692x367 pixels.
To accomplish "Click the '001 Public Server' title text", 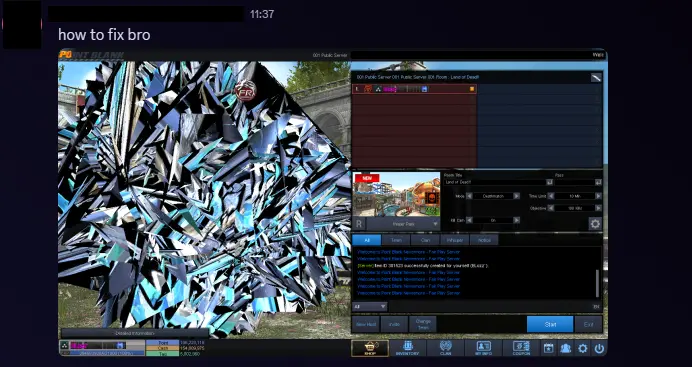I will click(x=330, y=55).
